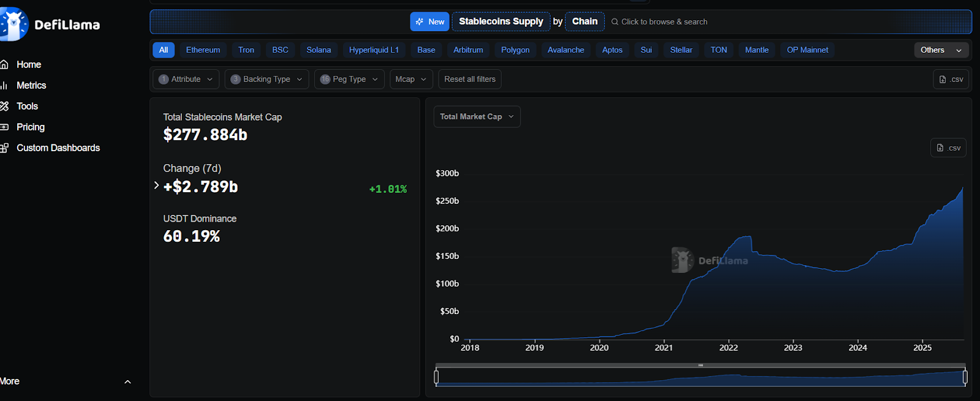Click the 2021 x-axis label

664,348
